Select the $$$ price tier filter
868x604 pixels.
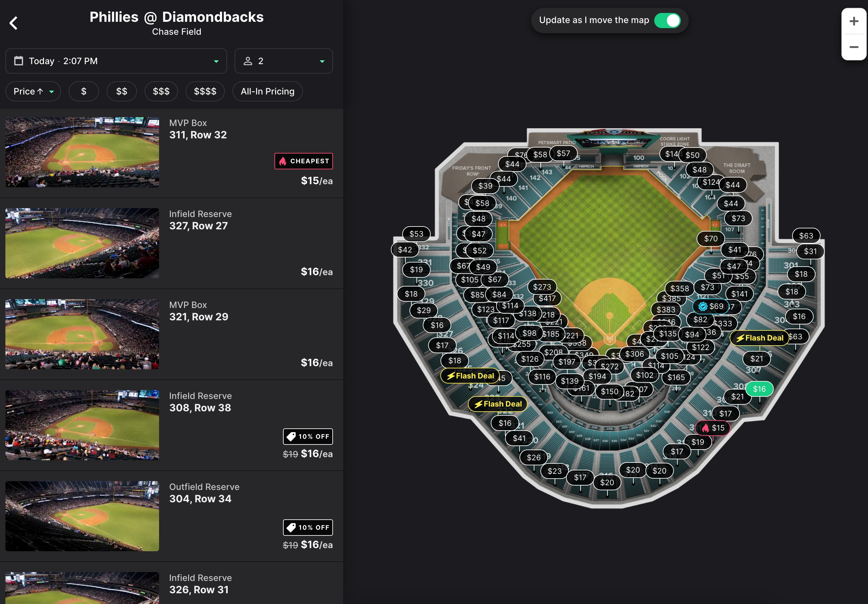coord(161,91)
